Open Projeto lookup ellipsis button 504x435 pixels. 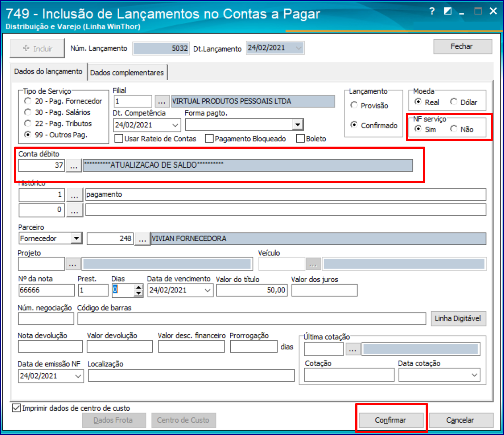(73, 264)
